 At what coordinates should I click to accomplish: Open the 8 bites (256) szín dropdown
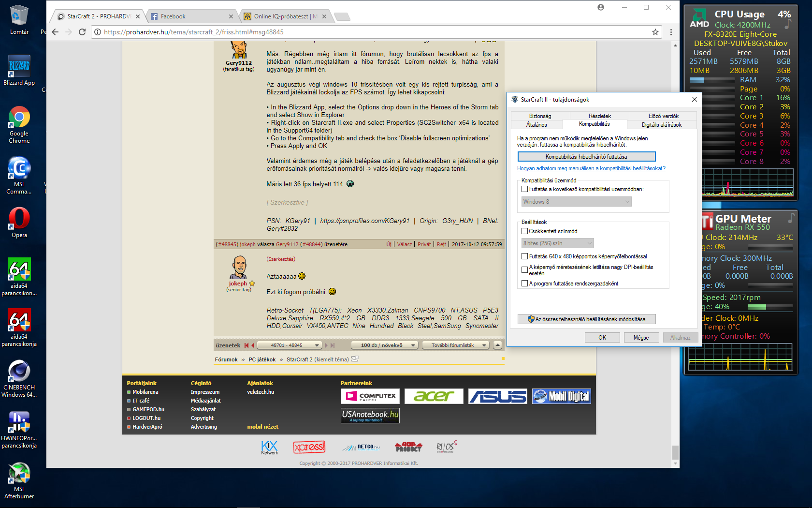pos(558,243)
